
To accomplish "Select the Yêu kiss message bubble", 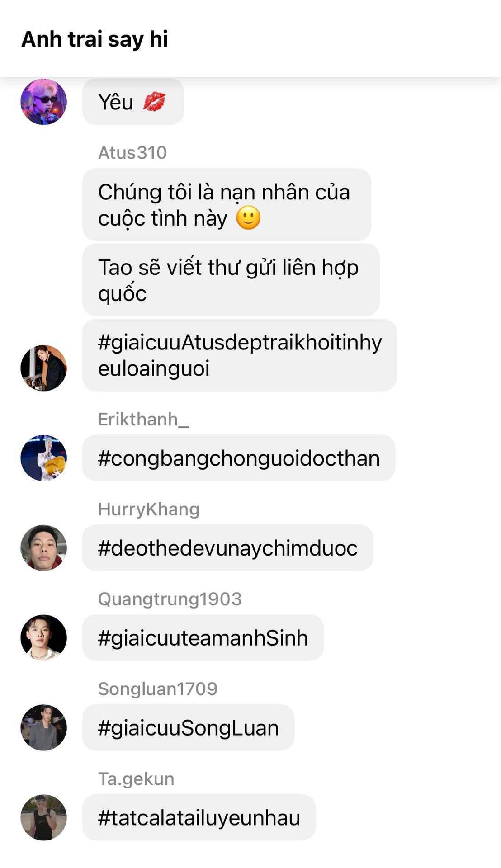I will [133, 102].
